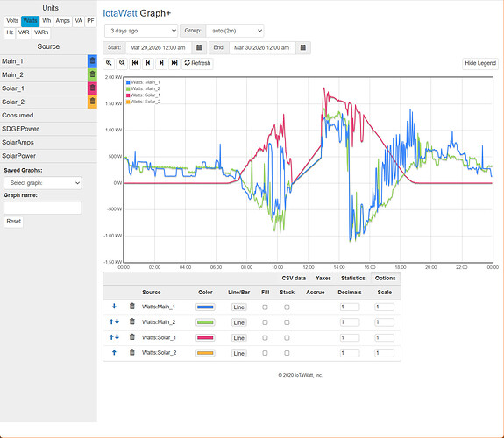Open the blue color swatch for Watts:Main_1
This screenshot has height=438, width=504.
pyautogui.click(x=205, y=307)
